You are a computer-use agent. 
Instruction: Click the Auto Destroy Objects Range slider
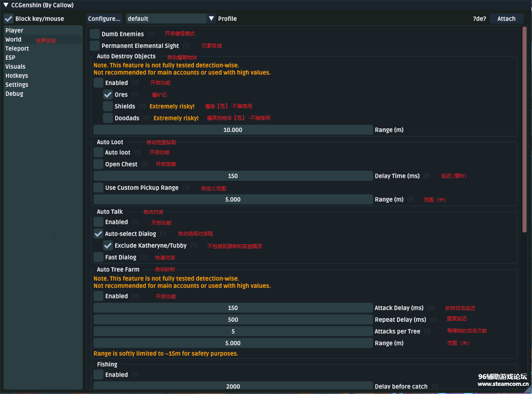(x=233, y=130)
